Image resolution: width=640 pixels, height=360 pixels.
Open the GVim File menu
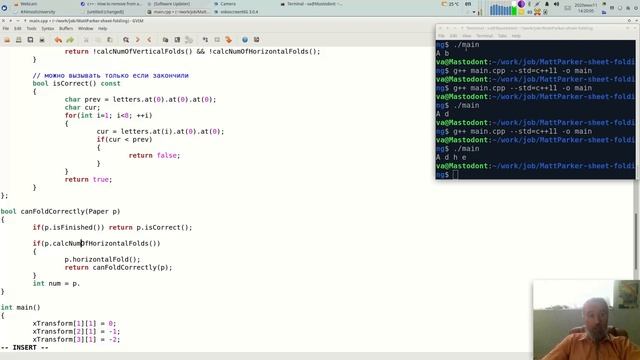[6, 29]
